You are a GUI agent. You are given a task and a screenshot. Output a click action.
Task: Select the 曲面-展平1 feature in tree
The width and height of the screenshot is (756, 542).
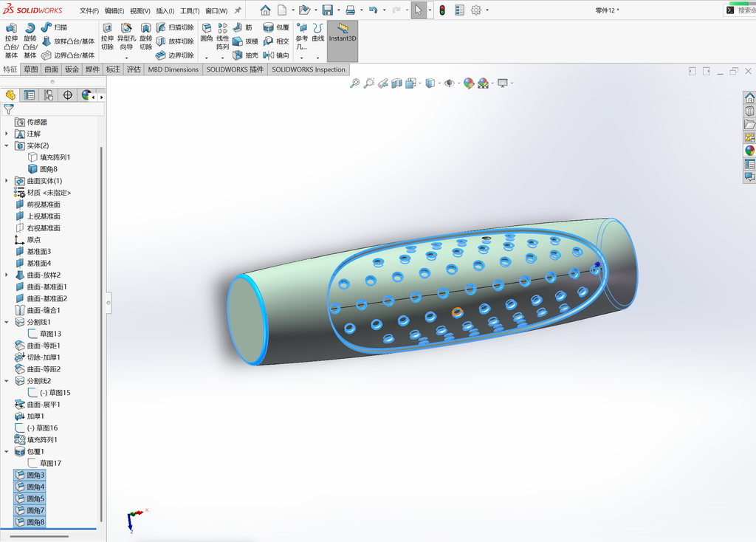[38, 405]
